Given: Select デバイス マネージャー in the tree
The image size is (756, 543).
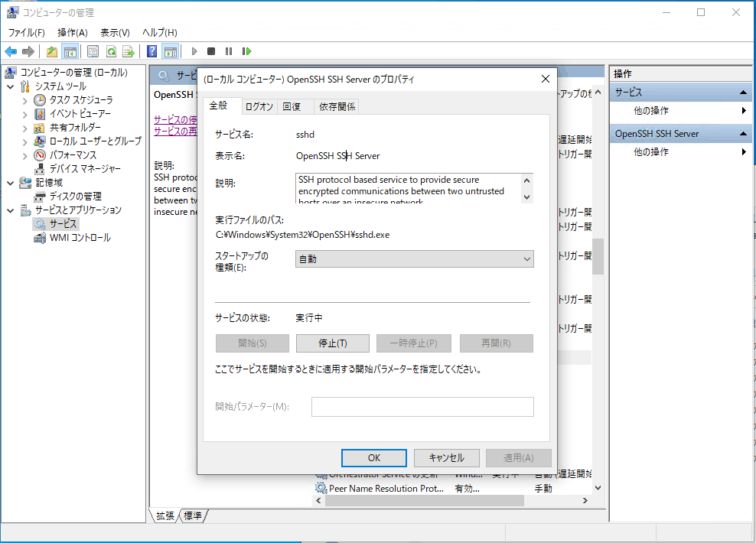Looking at the screenshot, I should (85, 169).
